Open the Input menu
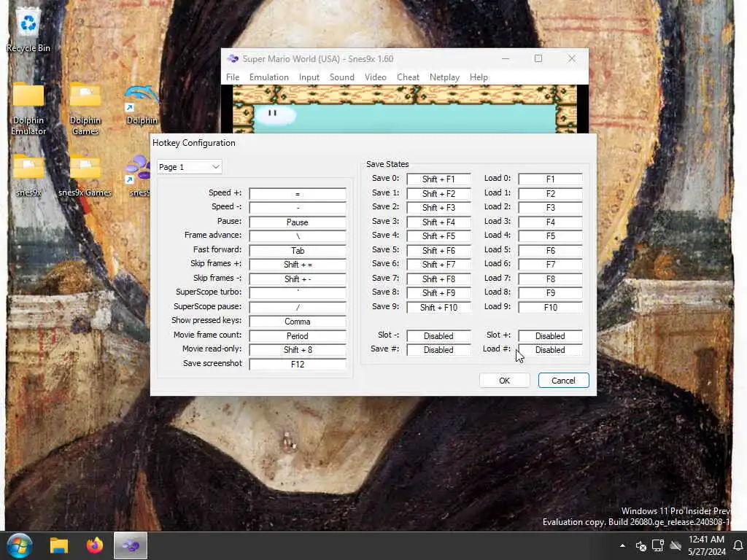The height and width of the screenshot is (560, 747). pyautogui.click(x=309, y=77)
